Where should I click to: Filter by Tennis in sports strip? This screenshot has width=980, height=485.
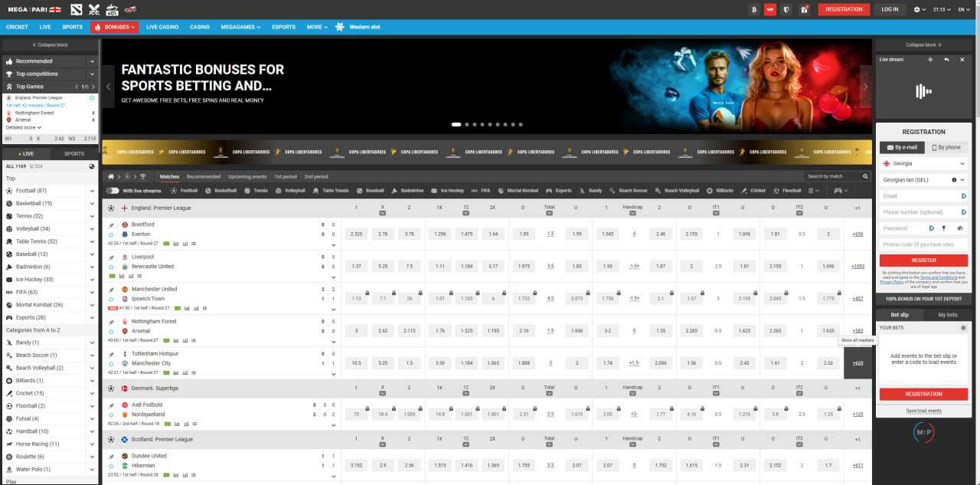pos(256,190)
